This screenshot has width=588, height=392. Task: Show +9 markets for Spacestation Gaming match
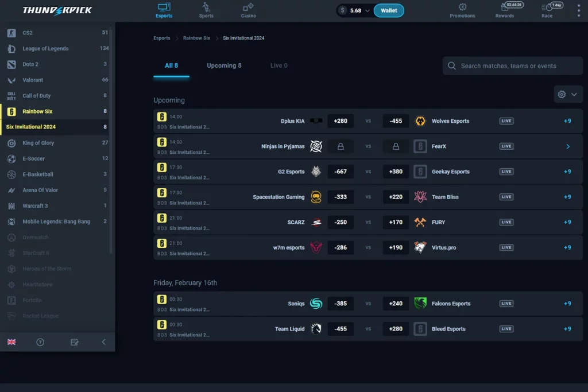tap(567, 197)
